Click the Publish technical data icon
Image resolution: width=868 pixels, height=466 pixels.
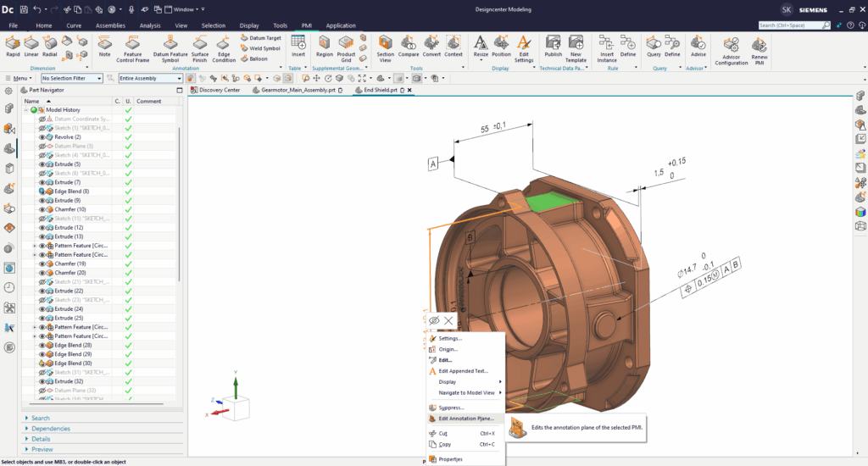click(x=553, y=44)
